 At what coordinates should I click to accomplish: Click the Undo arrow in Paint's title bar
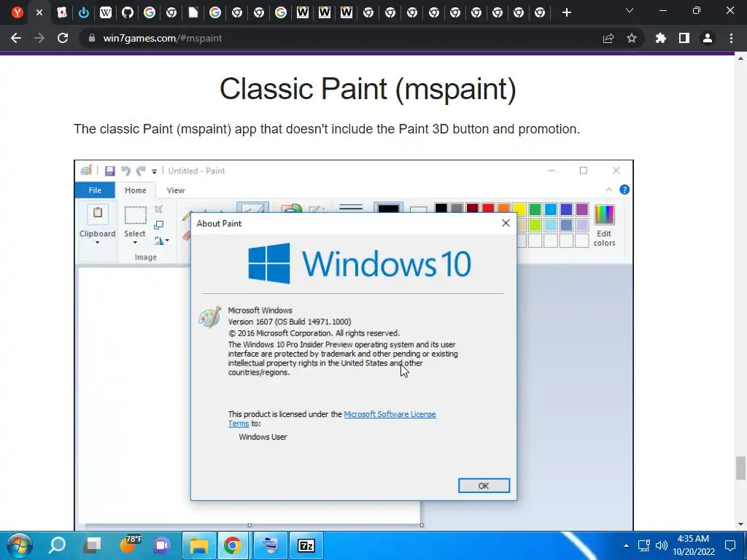125,171
